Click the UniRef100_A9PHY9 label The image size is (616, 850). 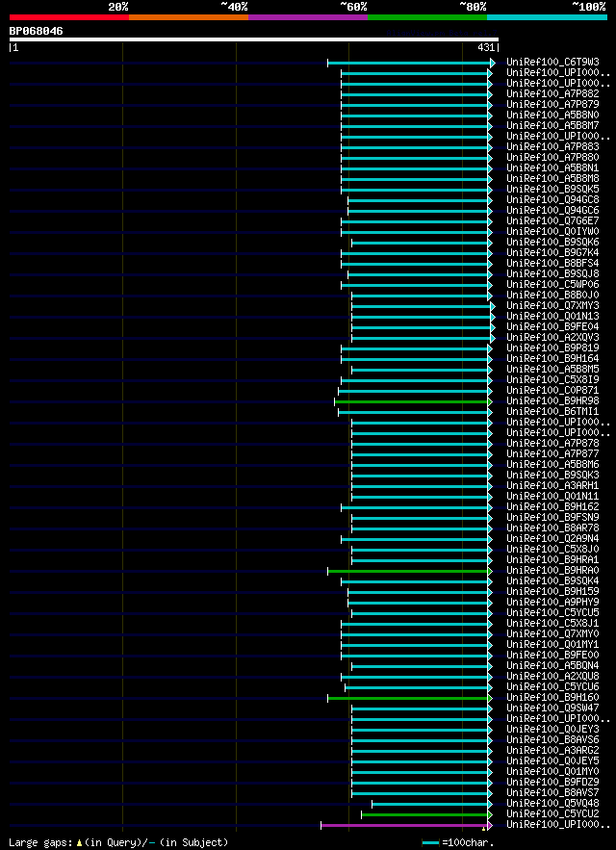coord(552,603)
